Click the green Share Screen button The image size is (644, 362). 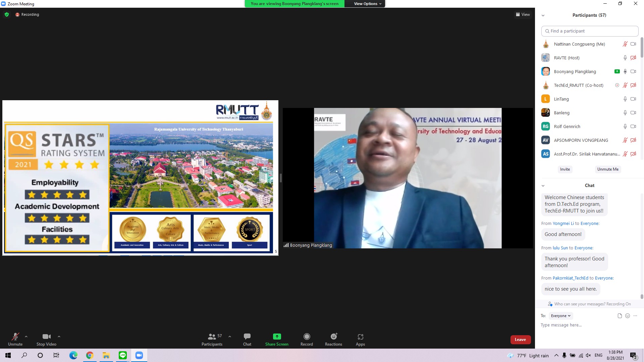(x=277, y=339)
